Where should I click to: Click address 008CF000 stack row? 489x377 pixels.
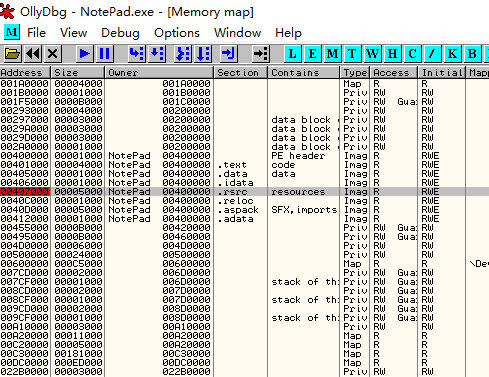pyautogui.click(x=24, y=300)
